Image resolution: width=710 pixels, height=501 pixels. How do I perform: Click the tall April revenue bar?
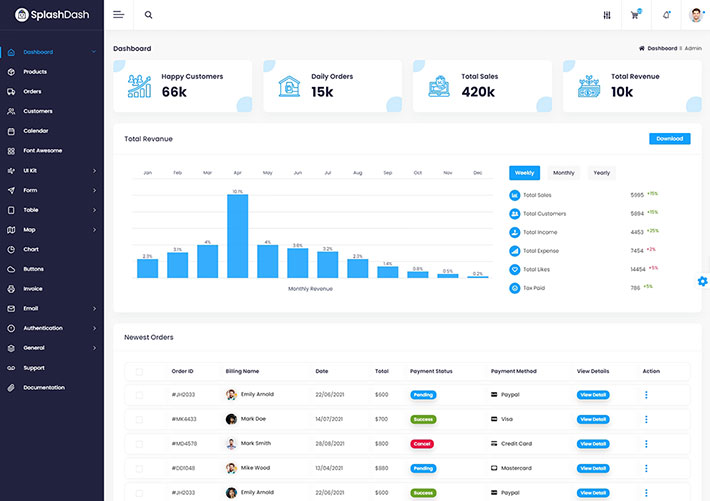(237, 236)
